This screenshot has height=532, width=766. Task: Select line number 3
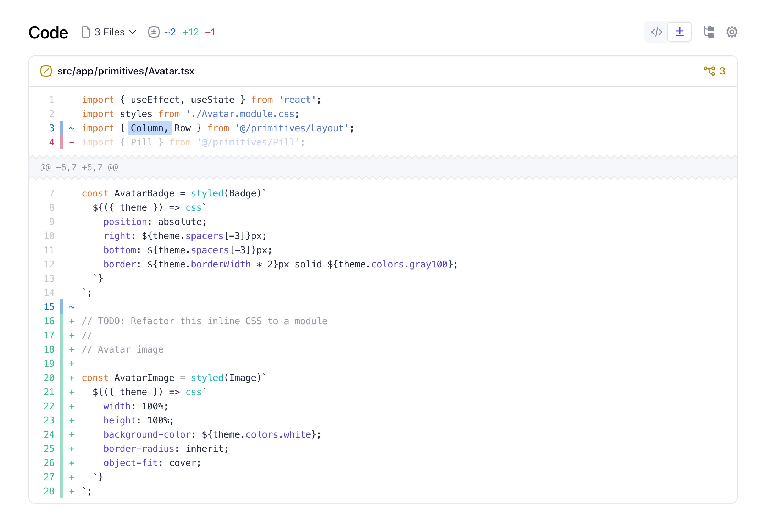(52, 128)
